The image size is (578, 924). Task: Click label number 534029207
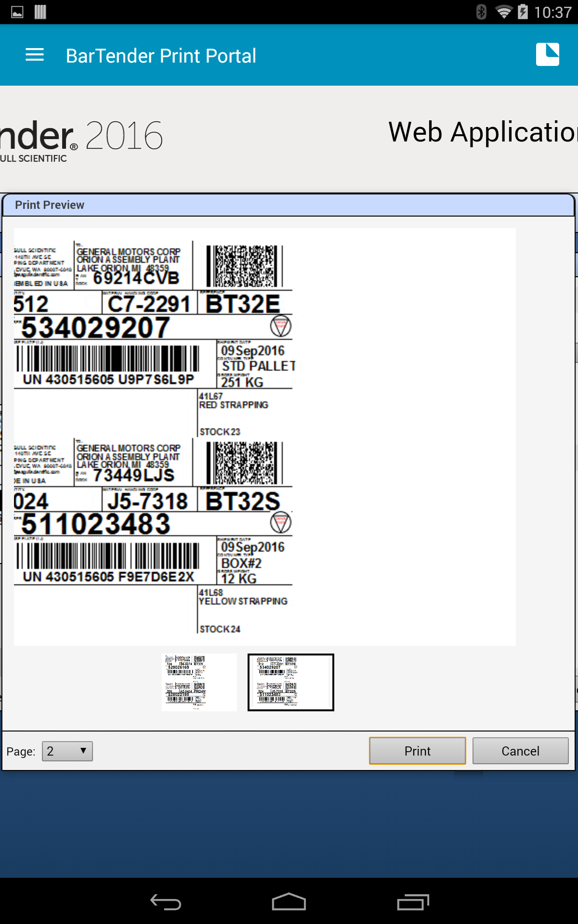(96, 328)
